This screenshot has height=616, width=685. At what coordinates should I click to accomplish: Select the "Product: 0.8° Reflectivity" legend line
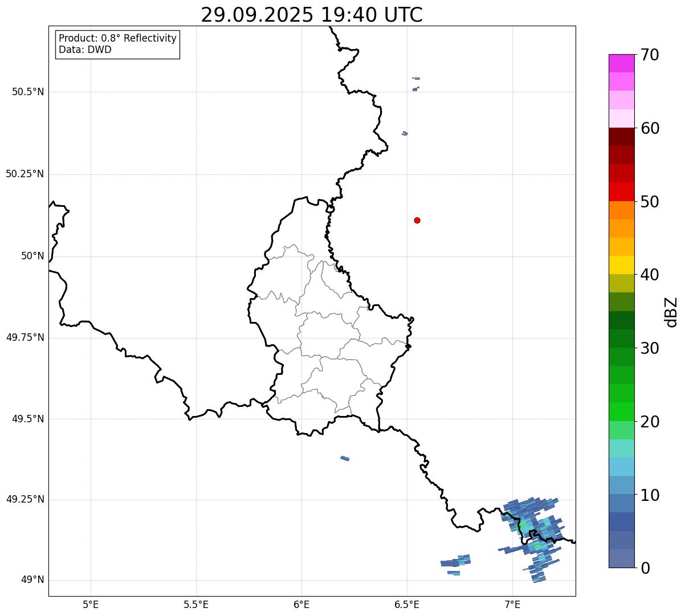pos(118,38)
